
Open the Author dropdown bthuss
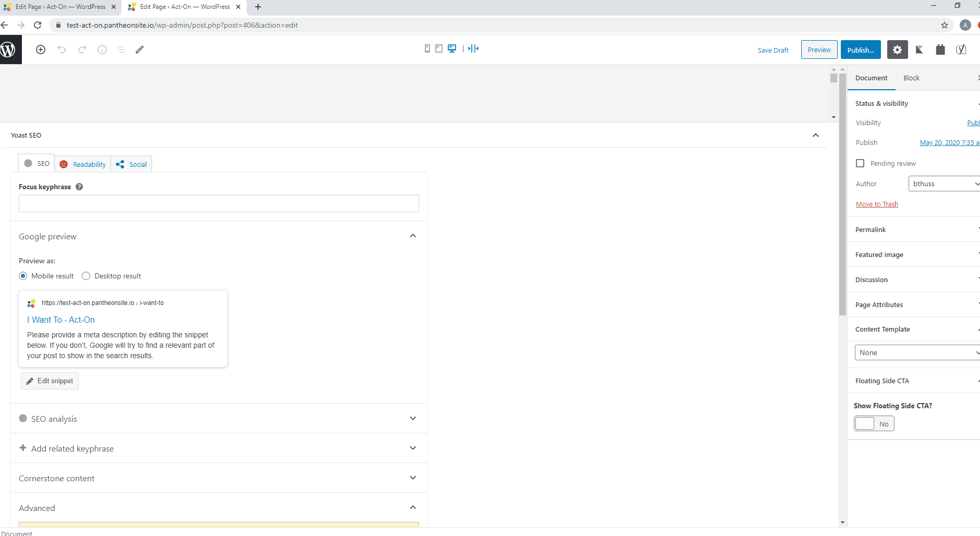(945, 184)
